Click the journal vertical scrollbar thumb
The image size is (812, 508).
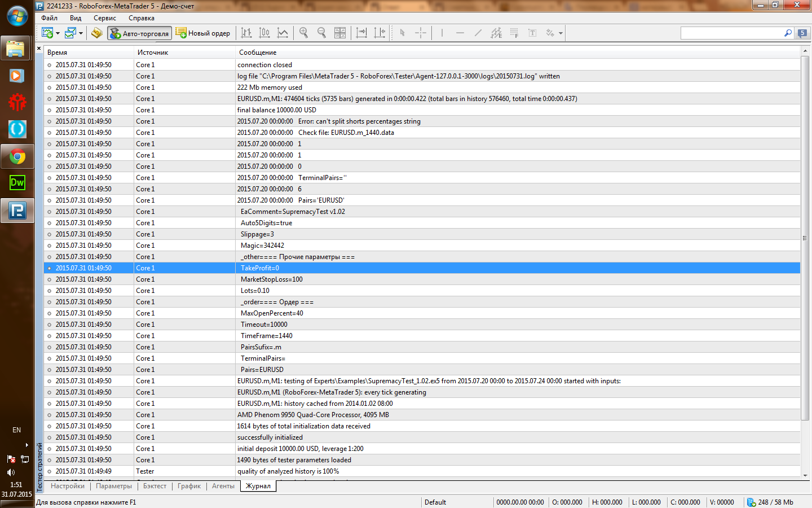point(805,238)
